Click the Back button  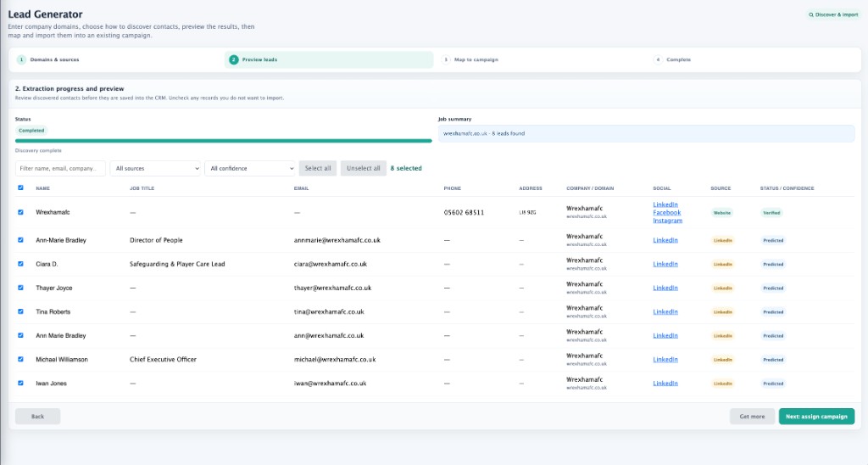click(x=37, y=417)
